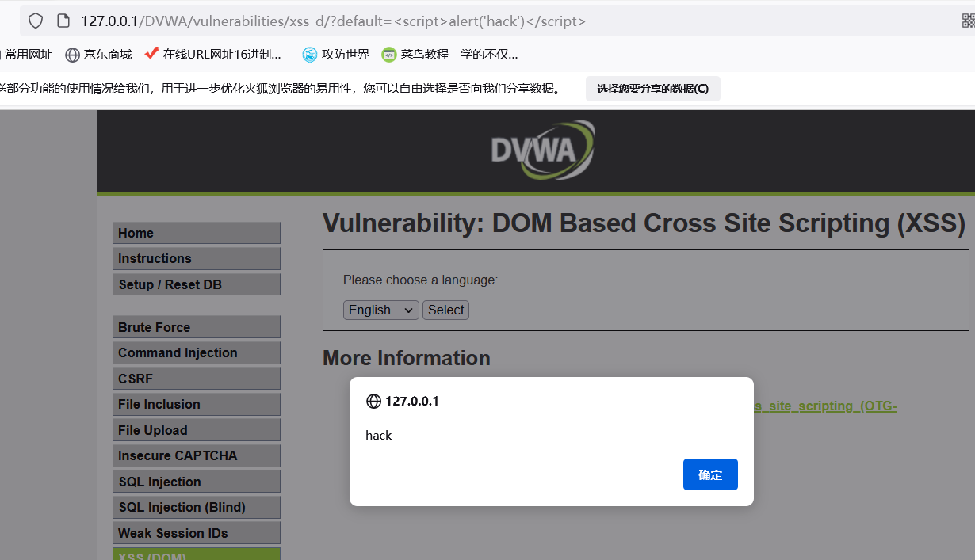Click the 选择您要分享的数据 button
Screen dimensions: 975x560
(x=653, y=89)
